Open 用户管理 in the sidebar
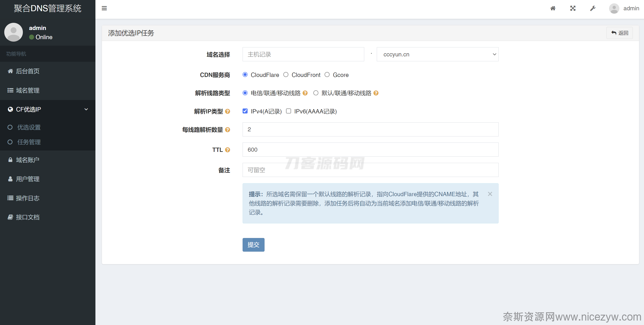This screenshot has width=644, height=325. pos(48,179)
